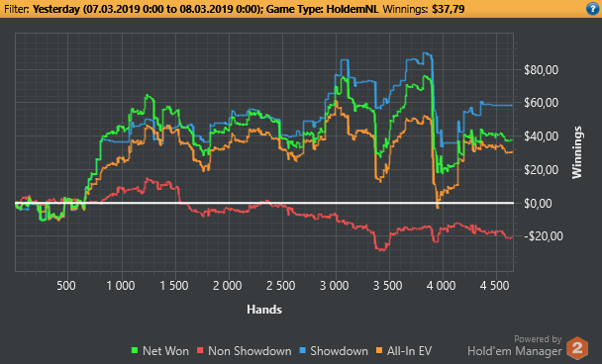
Task: Click the 1 500 hands x-axis label
Action: pyautogui.click(x=174, y=286)
